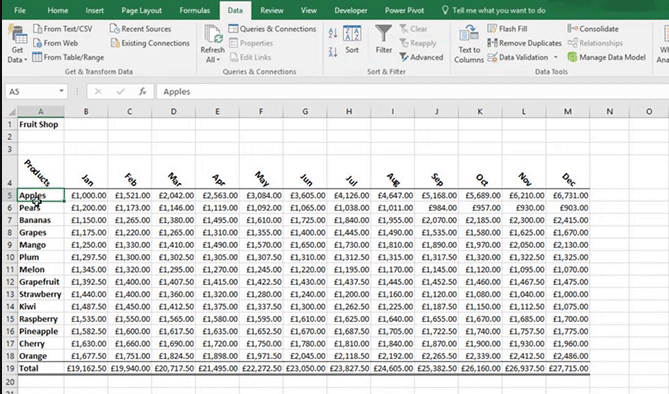Import data From Text/CSV
This screenshot has height=394, width=669.
(x=63, y=29)
